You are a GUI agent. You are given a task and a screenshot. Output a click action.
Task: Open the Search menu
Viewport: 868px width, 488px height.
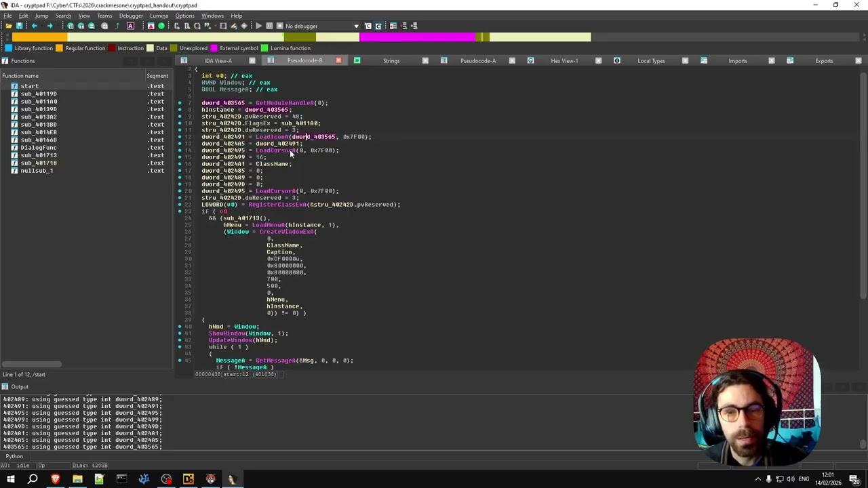tap(63, 16)
